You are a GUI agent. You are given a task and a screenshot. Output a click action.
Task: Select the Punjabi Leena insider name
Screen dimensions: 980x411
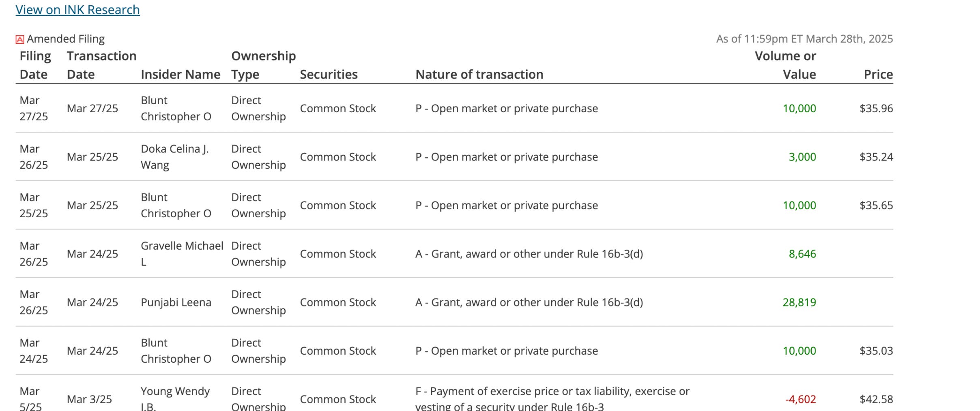click(176, 302)
